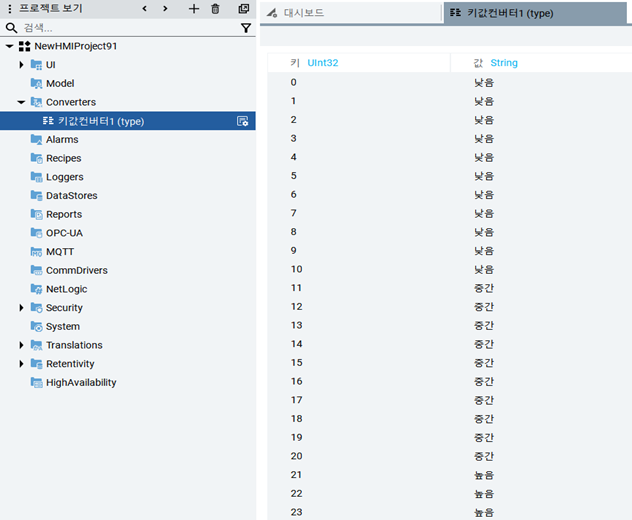The height and width of the screenshot is (520, 632).
Task: Click the search magnifier icon
Action: click(x=11, y=28)
